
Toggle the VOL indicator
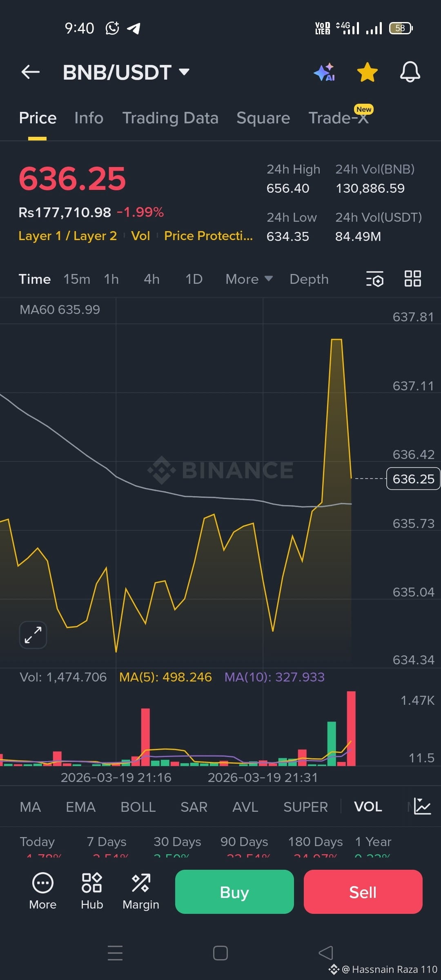tap(368, 807)
